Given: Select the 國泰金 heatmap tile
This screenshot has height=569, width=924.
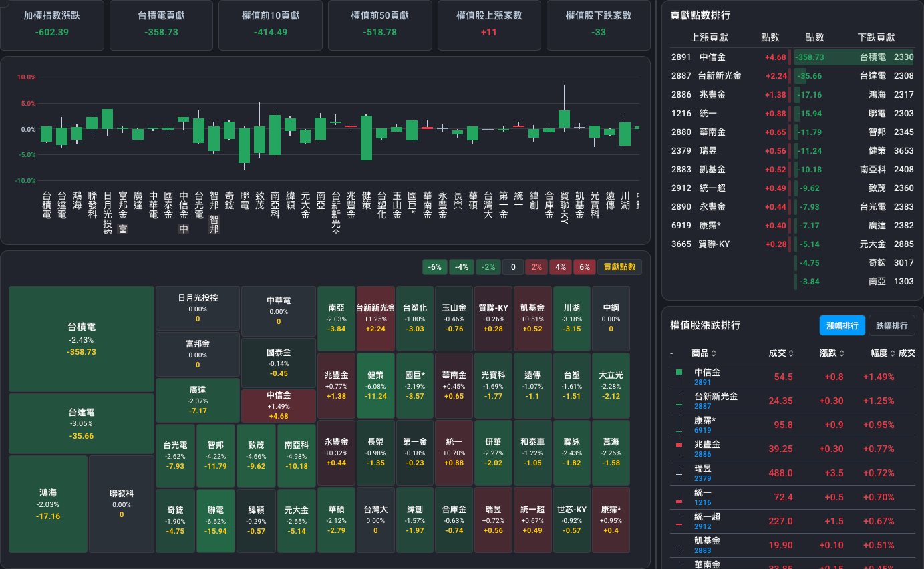Looking at the screenshot, I should [279, 363].
